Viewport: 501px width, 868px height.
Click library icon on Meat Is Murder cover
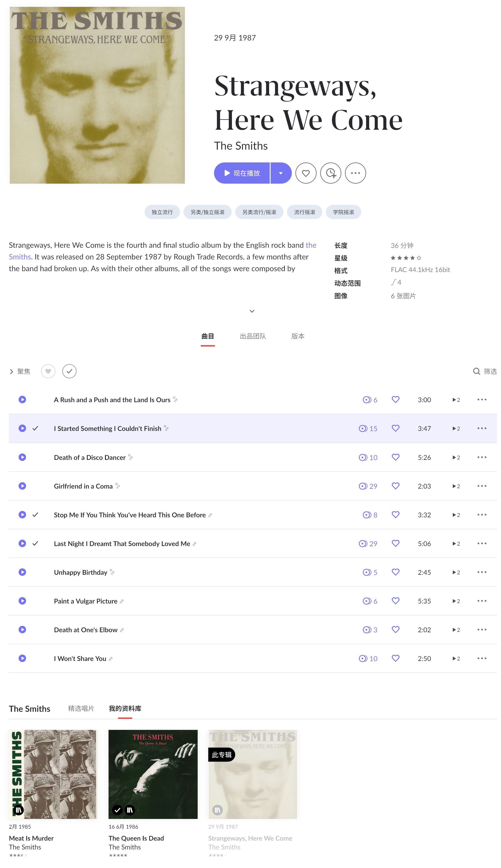[x=19, y=810]
